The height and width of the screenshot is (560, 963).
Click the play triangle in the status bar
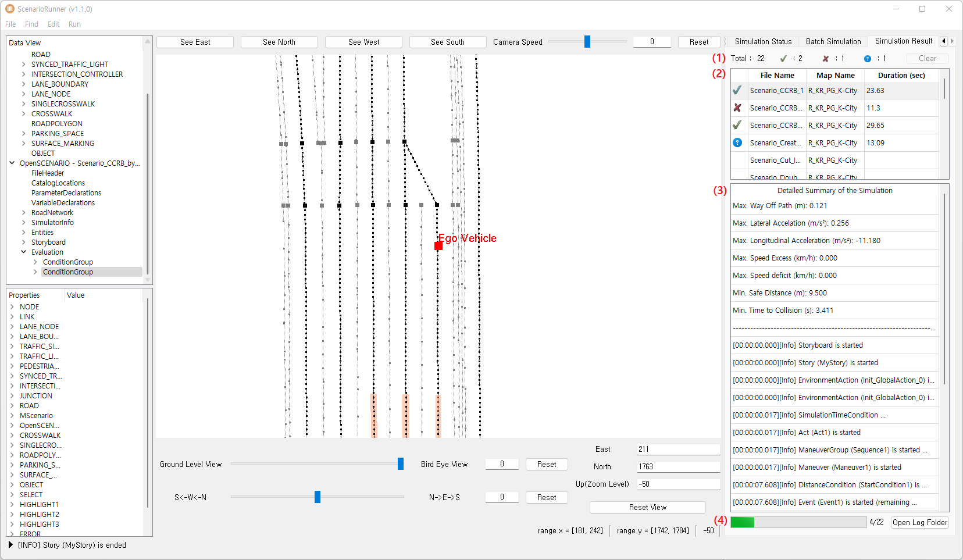pos(10,545)
